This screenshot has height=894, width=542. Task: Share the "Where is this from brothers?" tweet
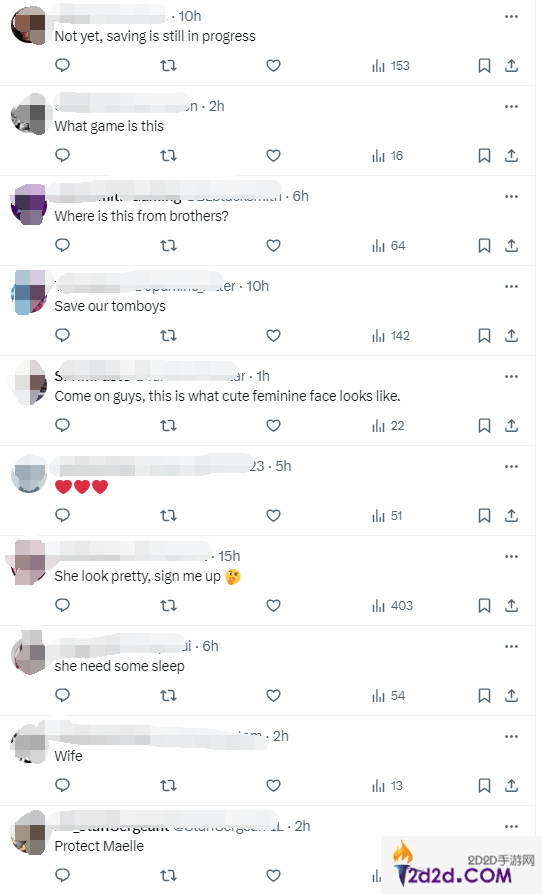(x=512, y=246)
